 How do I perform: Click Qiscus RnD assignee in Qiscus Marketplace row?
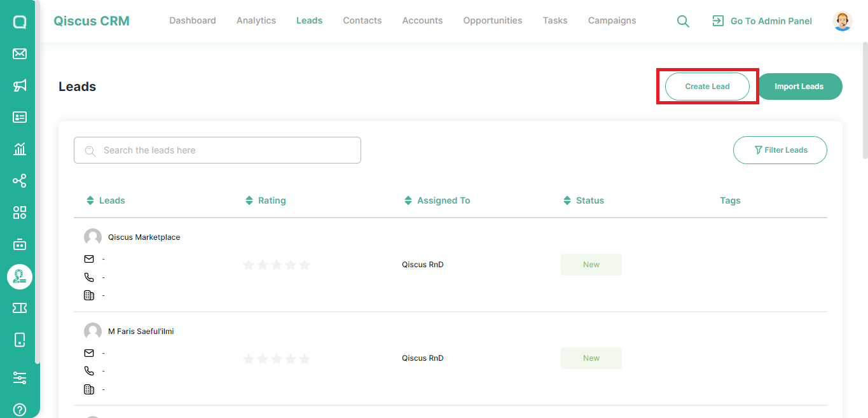423,265
